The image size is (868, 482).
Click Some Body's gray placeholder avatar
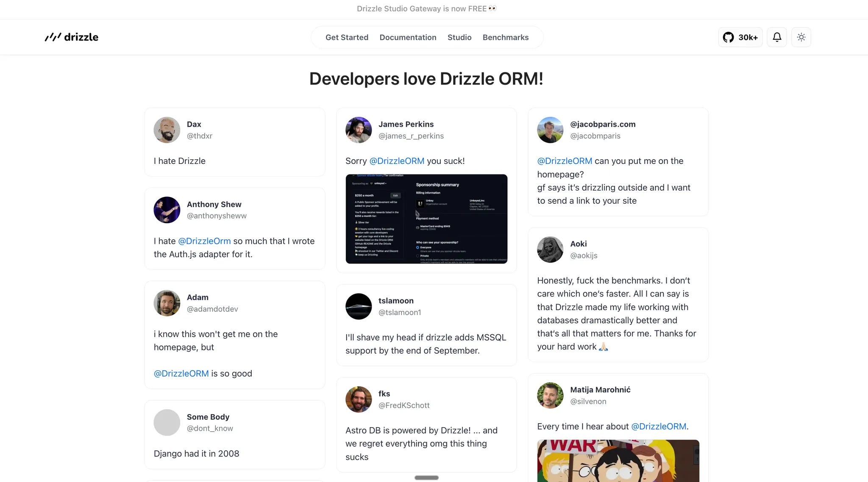coord(167,423)
